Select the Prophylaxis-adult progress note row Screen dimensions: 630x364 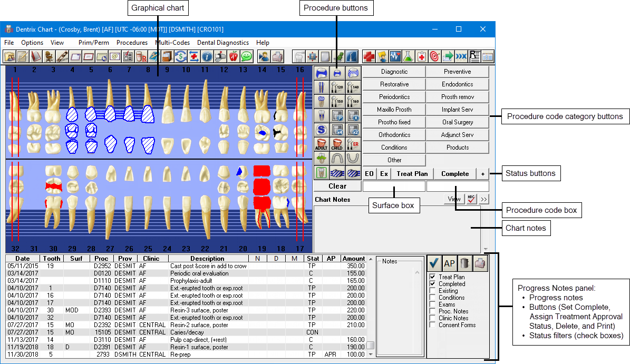tap(186, 281)
